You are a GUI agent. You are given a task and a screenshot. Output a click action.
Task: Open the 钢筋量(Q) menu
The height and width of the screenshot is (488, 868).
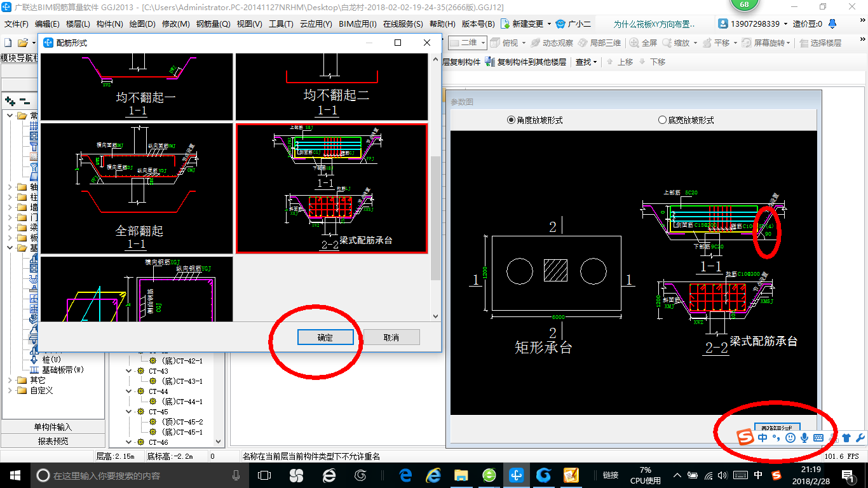213,24
